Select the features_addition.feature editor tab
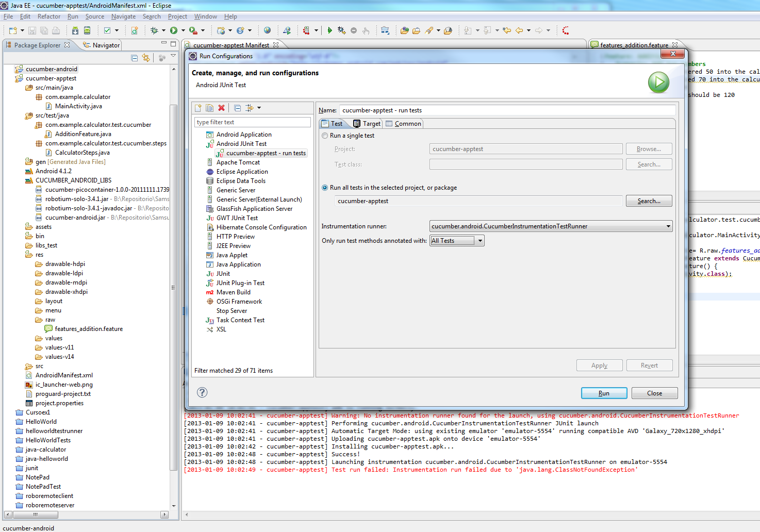760x532 pixels. point(634,45)
